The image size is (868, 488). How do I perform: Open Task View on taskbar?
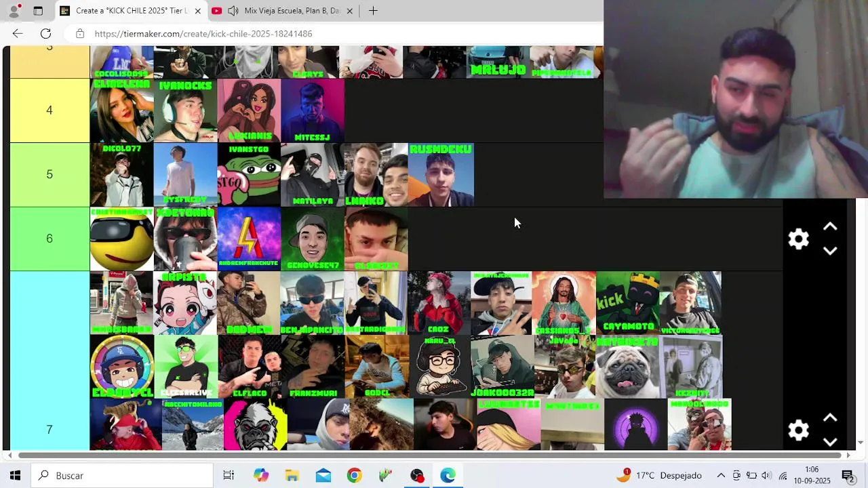coord(229,476)
